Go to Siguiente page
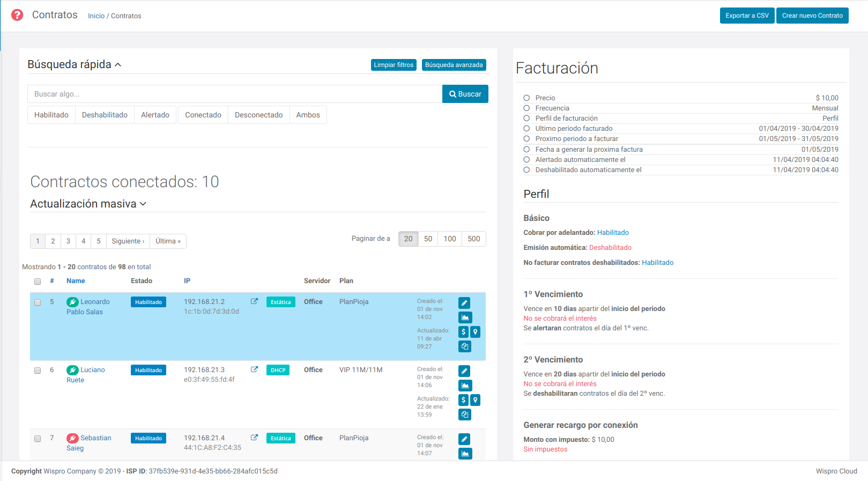The height and width of the screenshot is (481, 868). pos(128,241)
